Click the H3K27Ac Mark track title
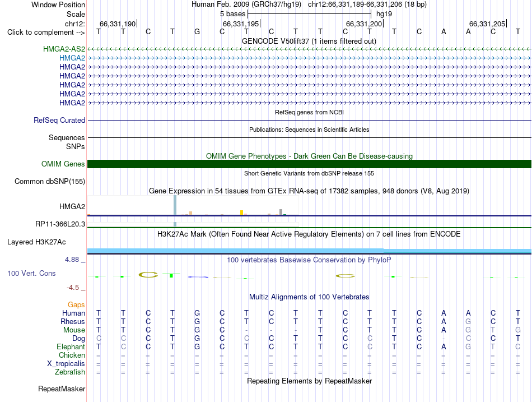Screen dimensions: 532x402 [309, 234]
